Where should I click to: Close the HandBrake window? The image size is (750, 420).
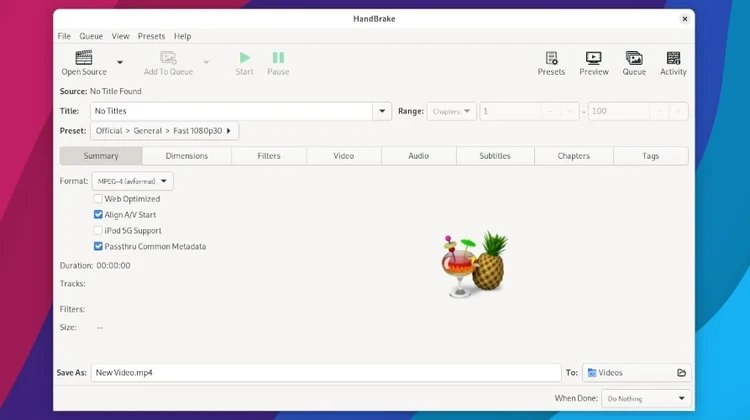684,19
